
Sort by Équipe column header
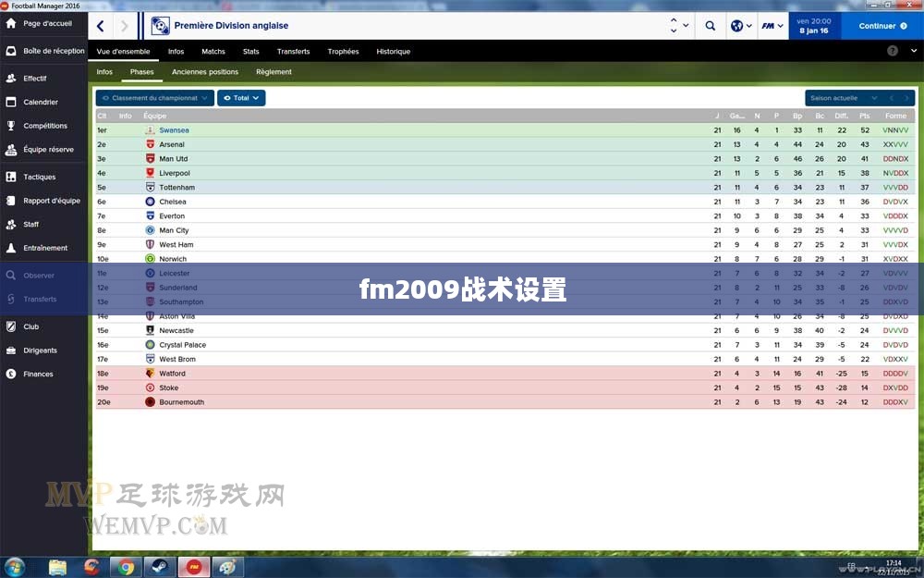(155, 116)
